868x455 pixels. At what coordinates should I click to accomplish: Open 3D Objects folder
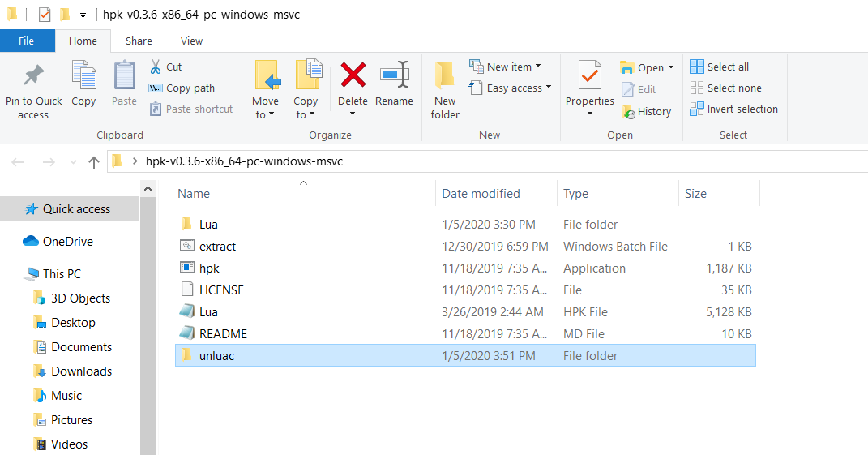[72, 298]
